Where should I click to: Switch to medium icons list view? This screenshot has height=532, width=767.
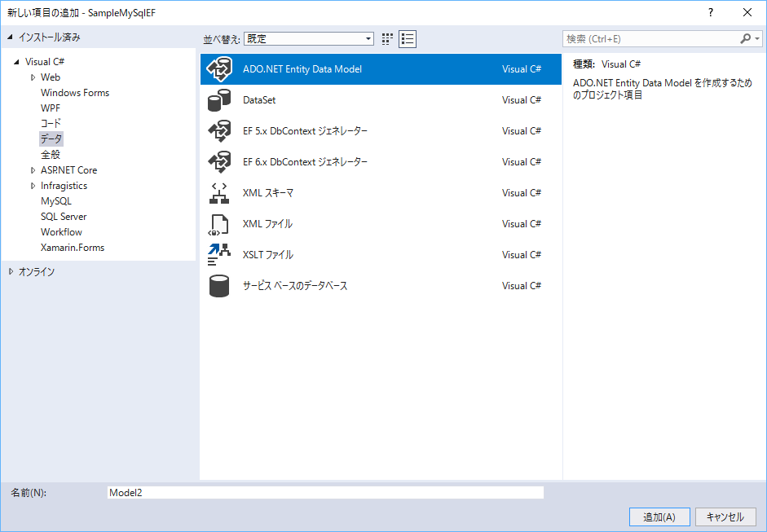pyautogui.click(x=408, y=39)
